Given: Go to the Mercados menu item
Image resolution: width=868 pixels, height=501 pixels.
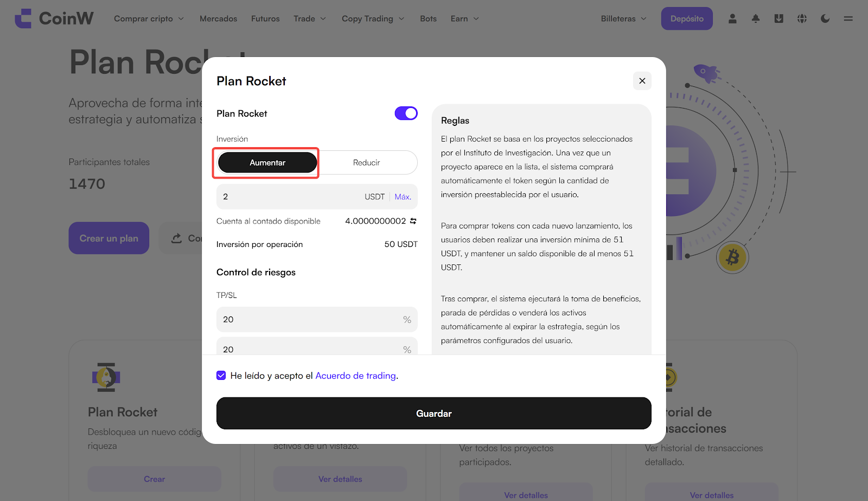Looking at the screenshot, I should point(218,18).
